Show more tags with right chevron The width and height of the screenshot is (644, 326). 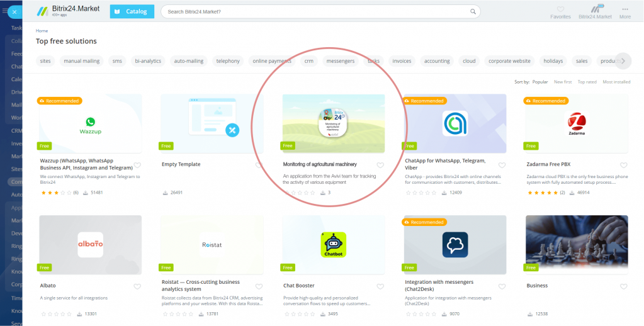click(623, 61)
